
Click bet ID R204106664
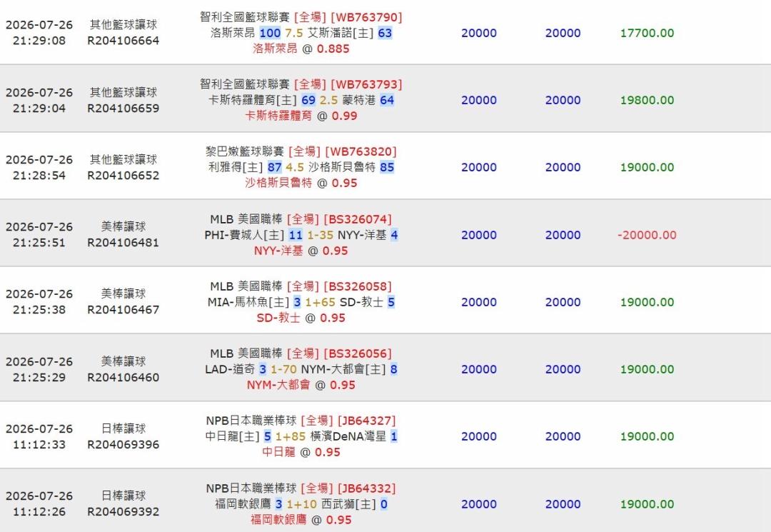point(124,41)
